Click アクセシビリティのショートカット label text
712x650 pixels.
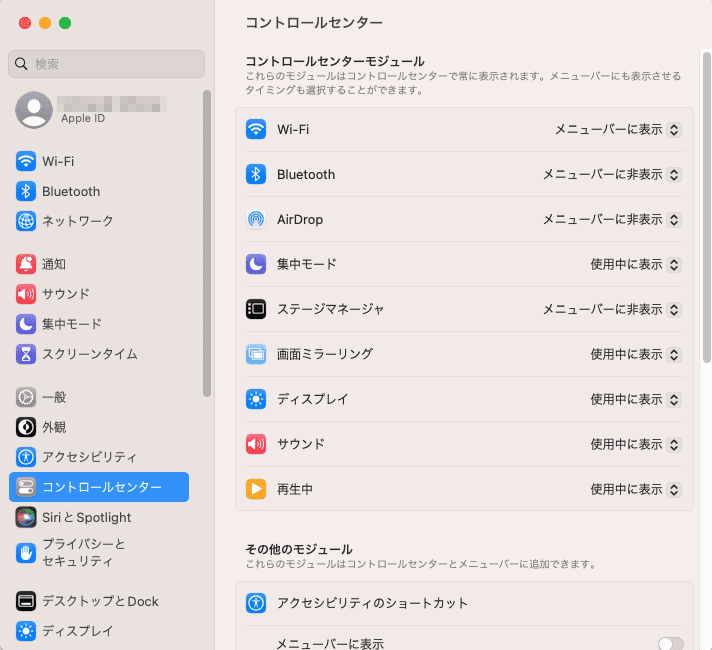coord(372,603)
